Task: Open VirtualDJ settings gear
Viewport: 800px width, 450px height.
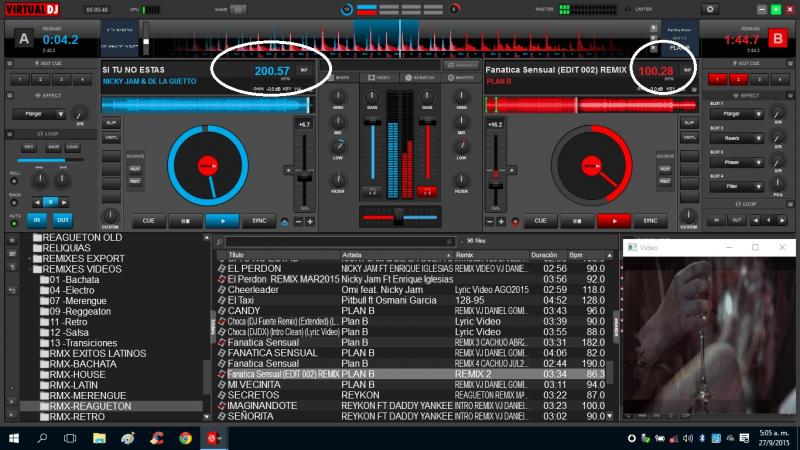Action: coord(710,9)
